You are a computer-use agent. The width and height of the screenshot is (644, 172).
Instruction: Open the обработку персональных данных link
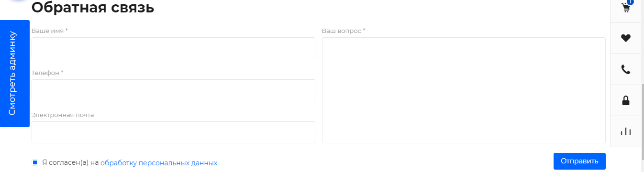159,162
